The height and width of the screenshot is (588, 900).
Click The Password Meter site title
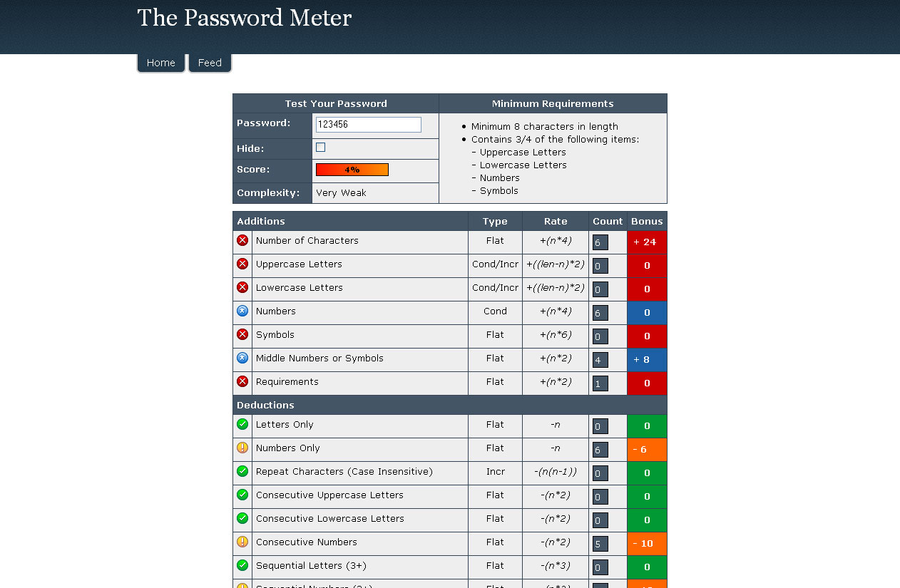tap(244, 19)
